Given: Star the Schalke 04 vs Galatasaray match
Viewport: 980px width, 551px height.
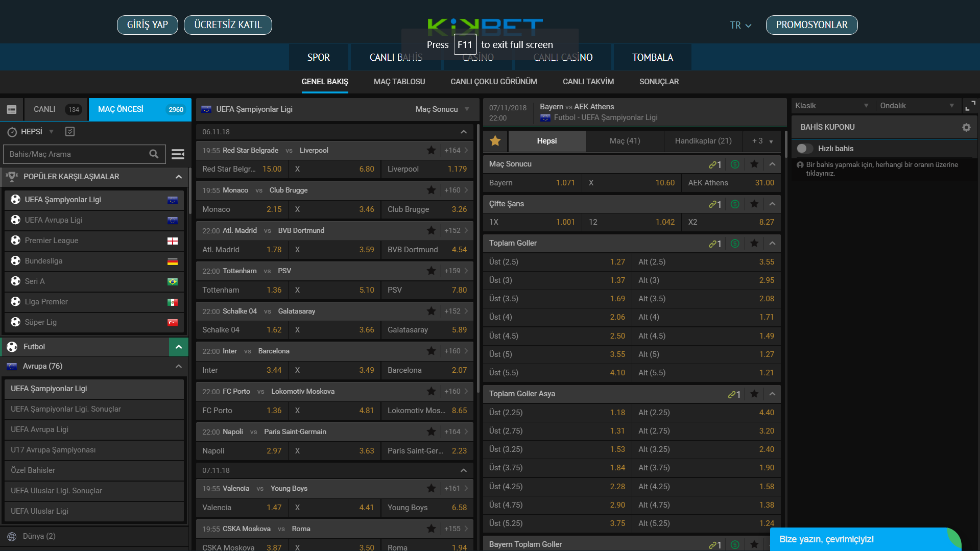Looking at the screenshot, I should 432,311.
